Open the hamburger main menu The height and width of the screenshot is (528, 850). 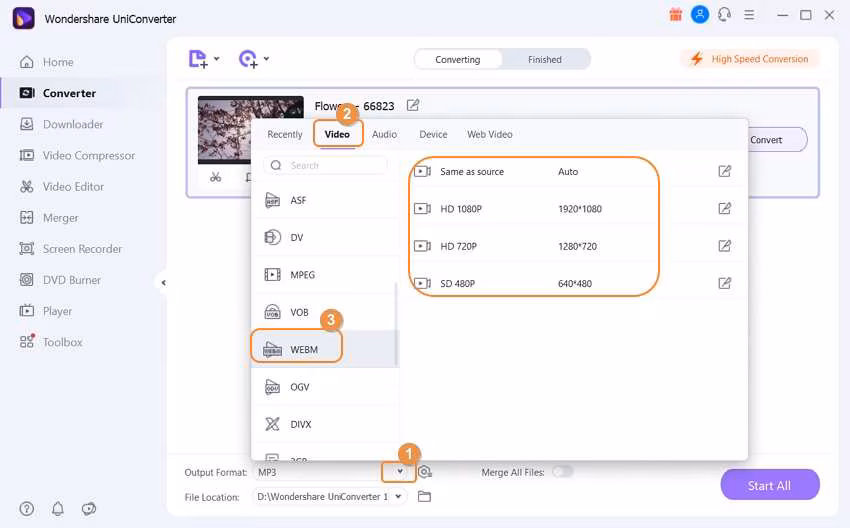click(x=749, y=15)
